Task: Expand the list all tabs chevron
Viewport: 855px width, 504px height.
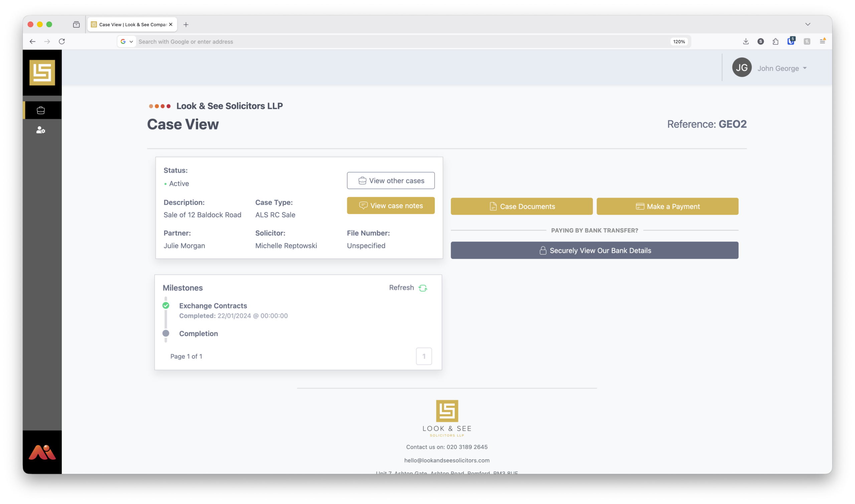Action: coord(808,24)
